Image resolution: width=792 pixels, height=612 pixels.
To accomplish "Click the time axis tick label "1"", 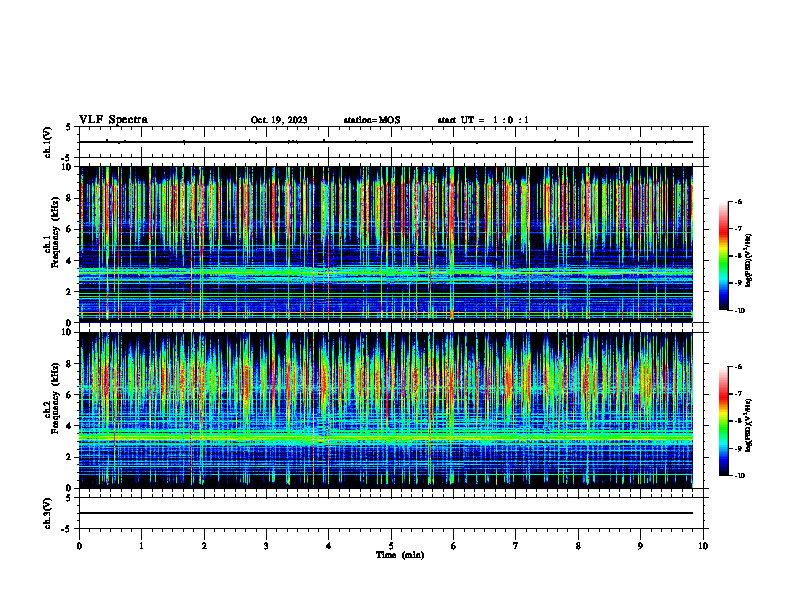I will [141, 546].
